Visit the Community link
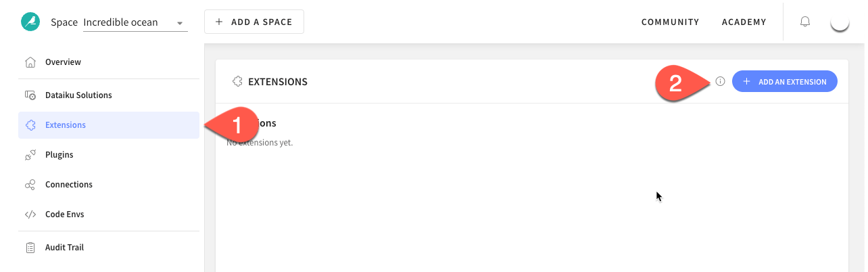868x272 pixels. 670,22
